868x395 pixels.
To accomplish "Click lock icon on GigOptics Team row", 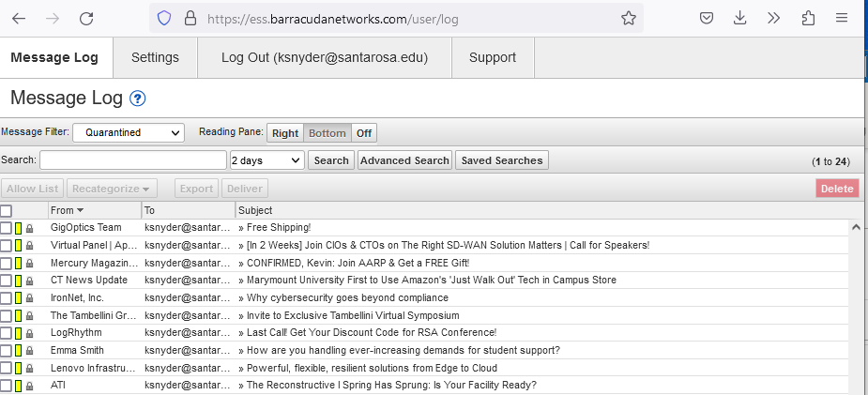I will (29, 228).
